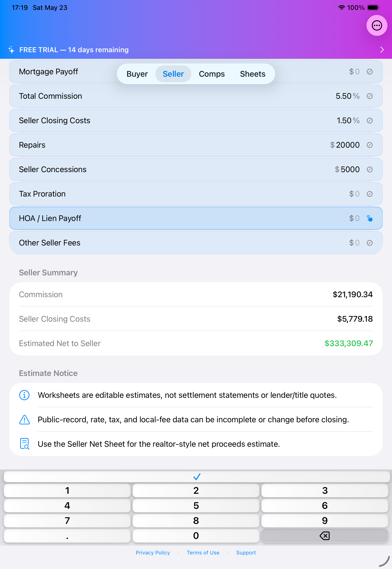Click the clear icon on Tax Proration row
The image size is (392, 569).
[369, 194]
